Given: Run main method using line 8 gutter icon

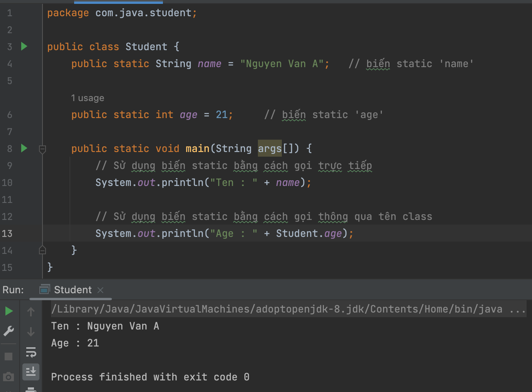Looking at the screenshot, I should click(x=24, y=148).
